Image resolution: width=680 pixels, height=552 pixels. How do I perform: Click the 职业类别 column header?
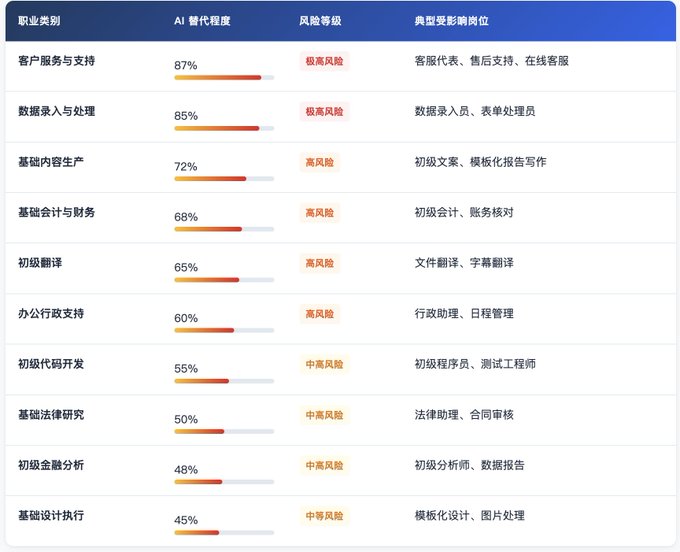click(39, 21)
